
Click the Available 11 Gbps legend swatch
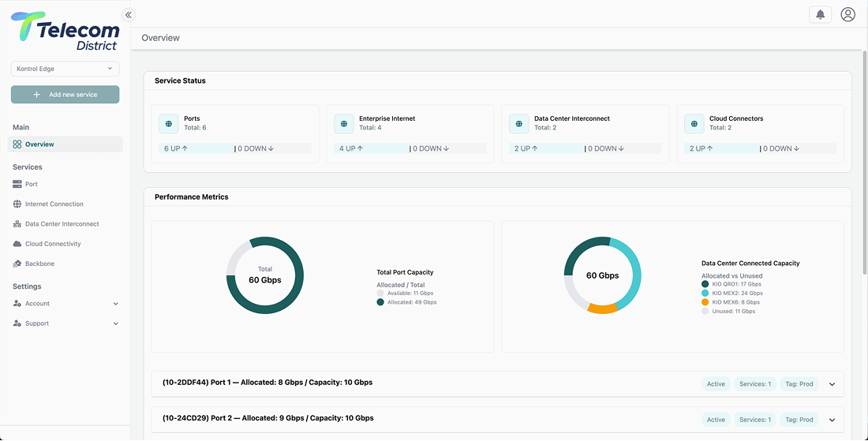[x=380, y=293]
